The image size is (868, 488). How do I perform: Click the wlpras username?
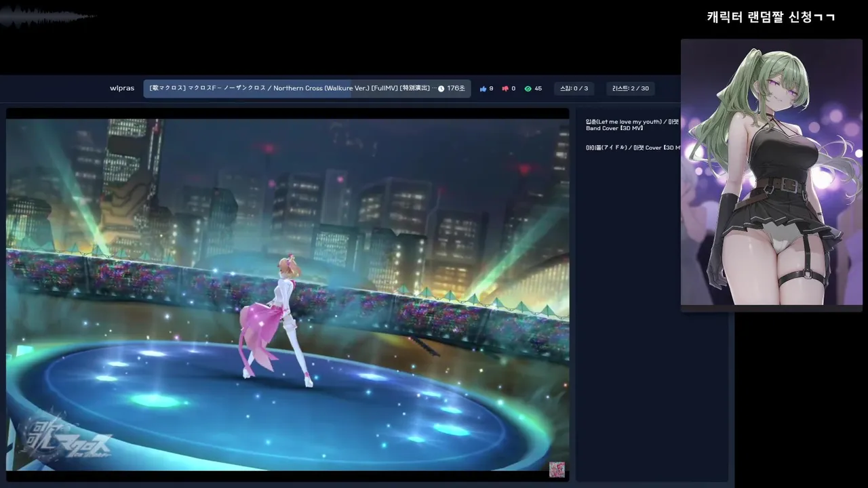tap(122, 89)
